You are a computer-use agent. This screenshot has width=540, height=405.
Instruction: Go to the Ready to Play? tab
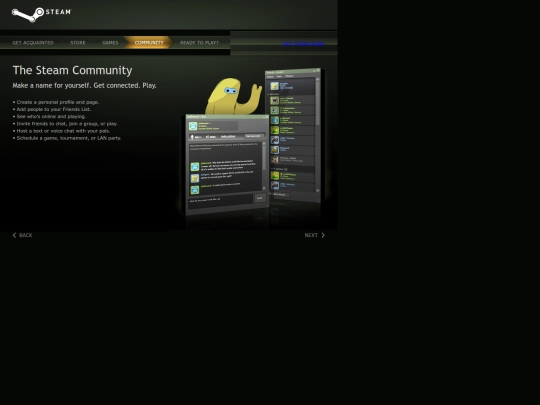pos(199,43)
